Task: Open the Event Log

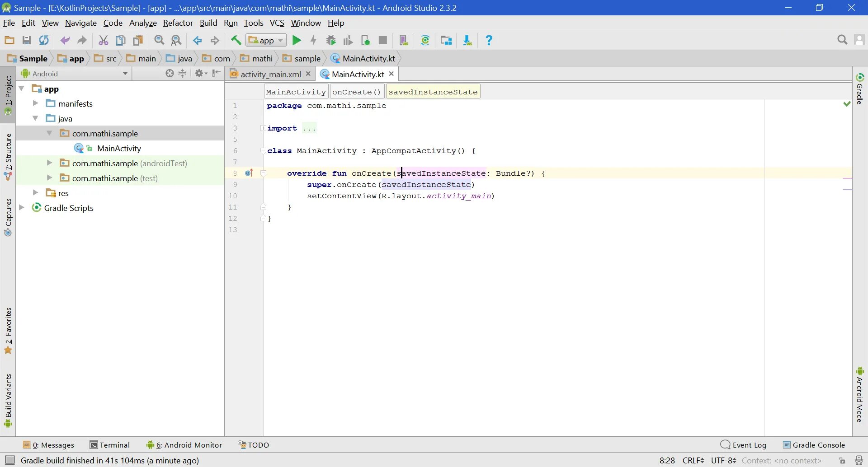Action: 743,445
